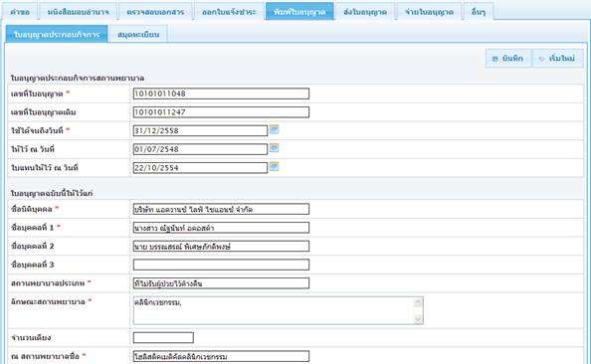Go to the ตรวจสอบเอกสาร tab

(155, 12)
